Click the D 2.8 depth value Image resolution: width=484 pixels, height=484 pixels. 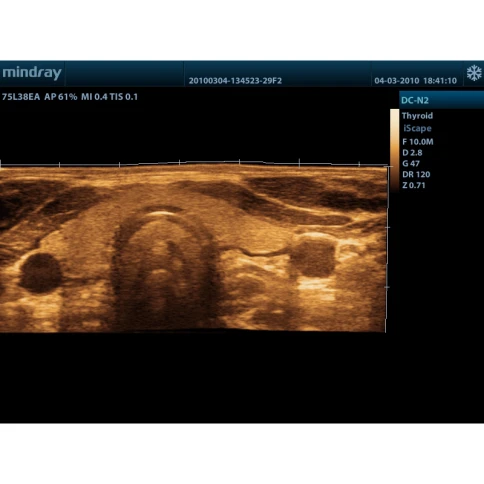412,153
